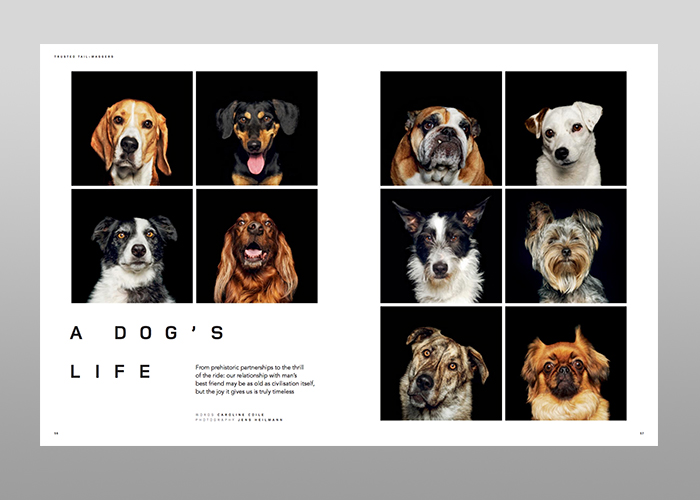Click the scruffy dog with pointed ears

441,246
